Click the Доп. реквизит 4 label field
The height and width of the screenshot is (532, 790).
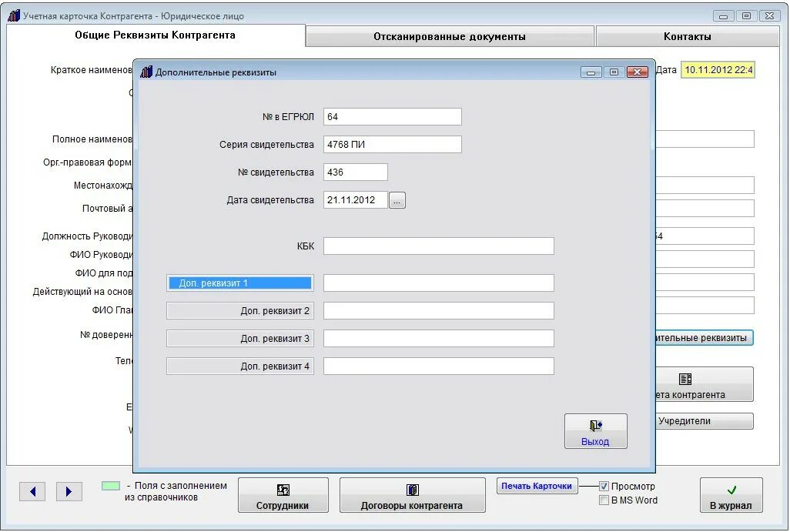click(x=240, y=366)
